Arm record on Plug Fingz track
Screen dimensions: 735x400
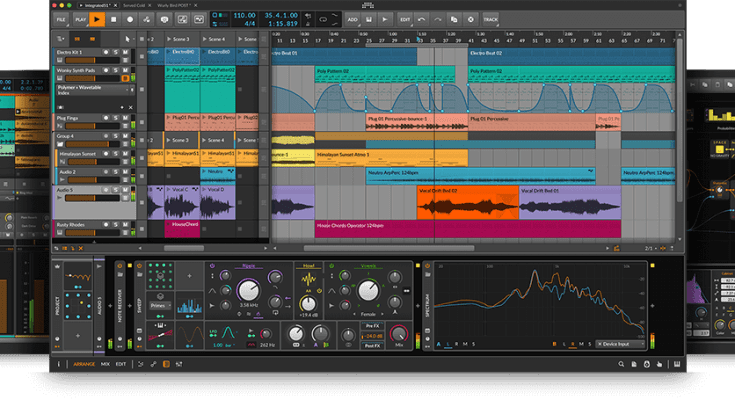pos(105,119)
